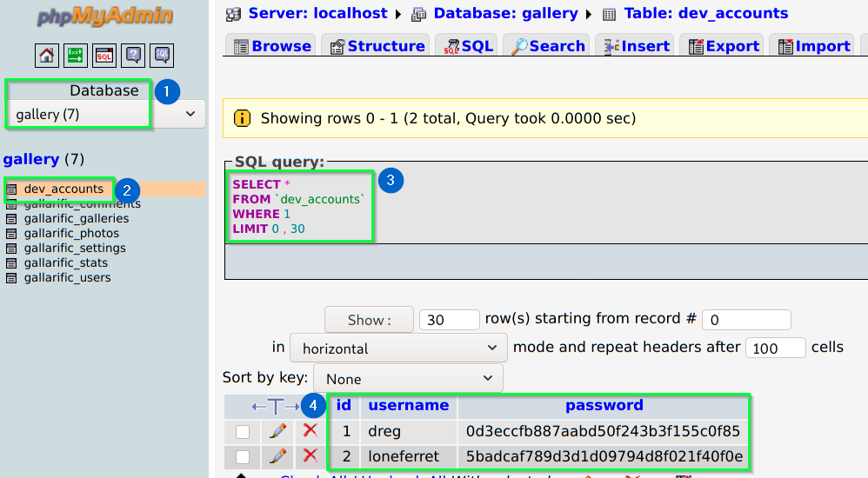
Task: Switch to the Import tab
Action: (x=812, y=46)
